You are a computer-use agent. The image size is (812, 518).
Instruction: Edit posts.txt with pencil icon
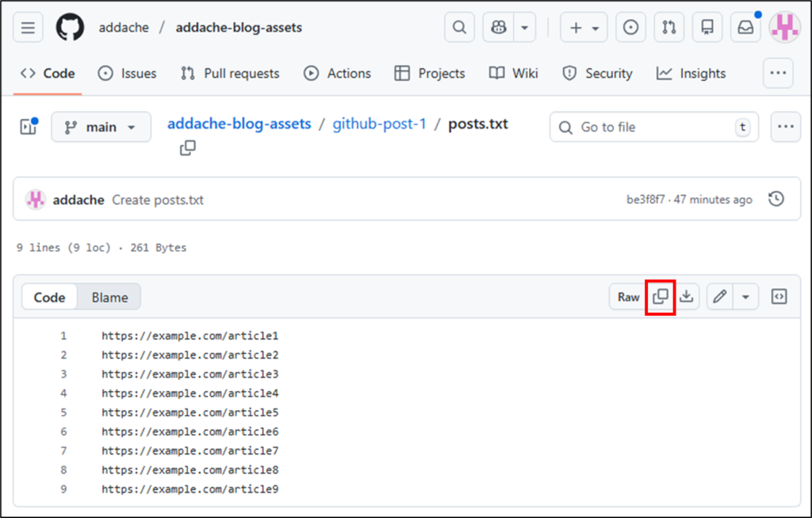720,297
